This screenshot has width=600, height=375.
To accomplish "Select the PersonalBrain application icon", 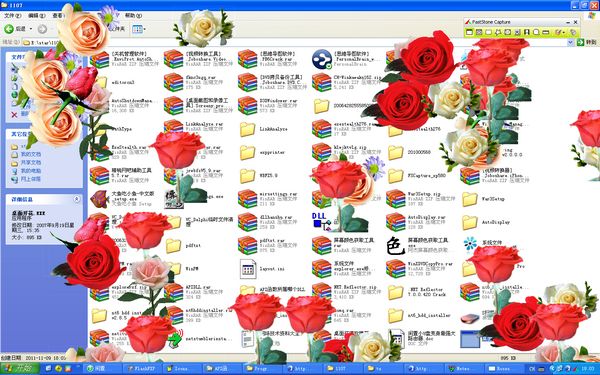I will pyautogui.click(x=321, y=59).
